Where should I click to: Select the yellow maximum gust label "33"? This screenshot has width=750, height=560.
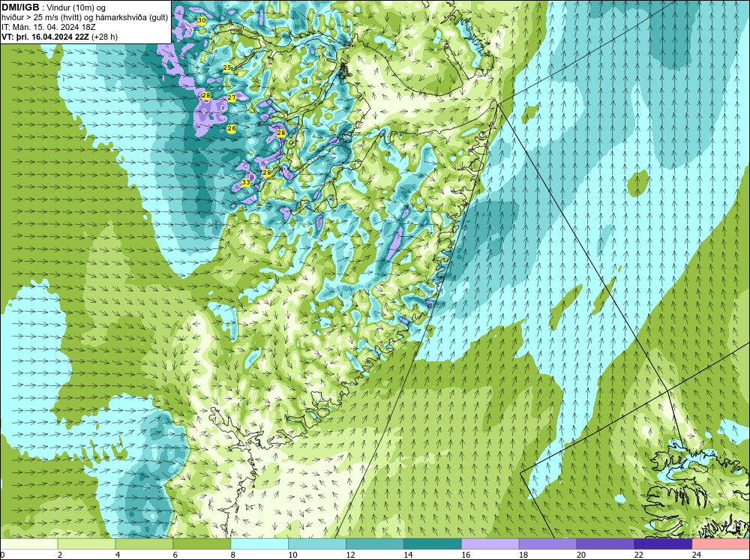pyautogui.click(x=245, y=182)
